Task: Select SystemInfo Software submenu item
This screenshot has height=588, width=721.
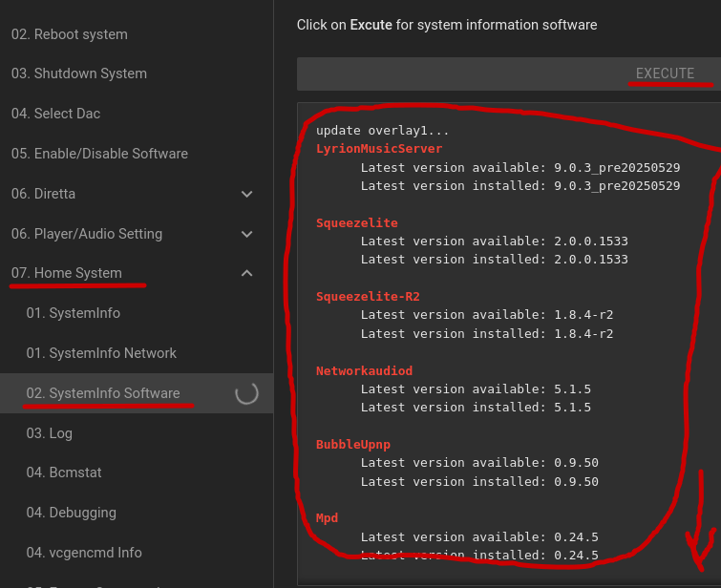Action: 102,393
